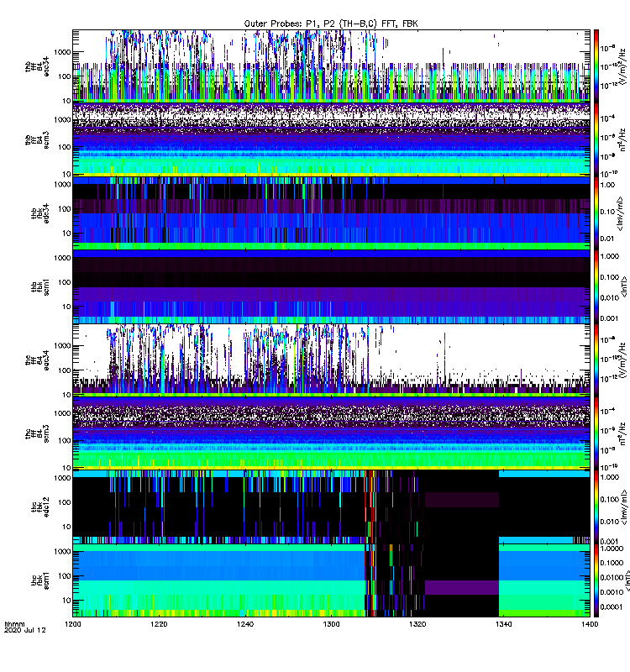Click the 1320 time axis tick label

(x=417, y=624)
